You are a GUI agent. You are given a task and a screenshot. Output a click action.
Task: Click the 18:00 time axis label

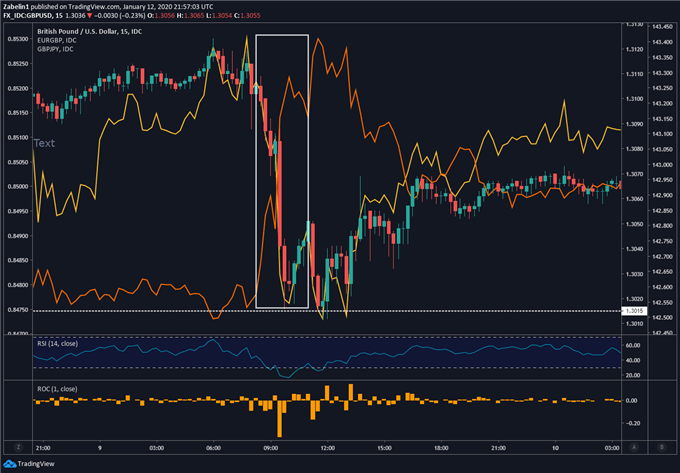[441, 448]
